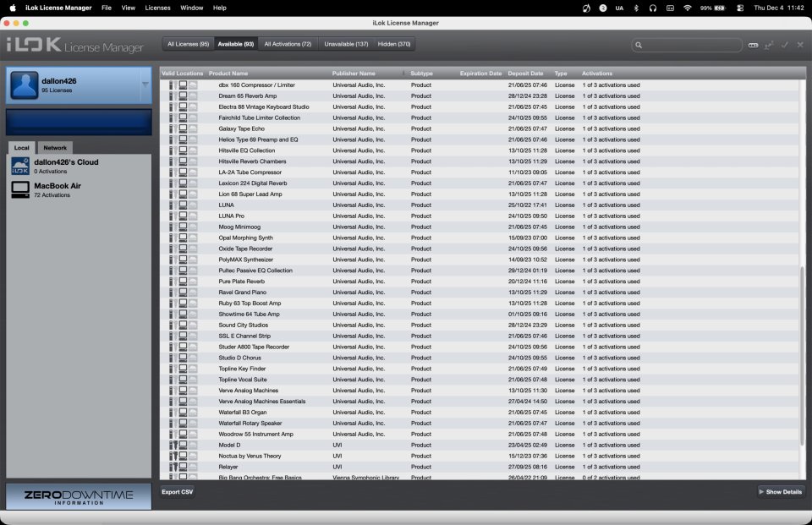Expand the dallon426 account dropdown arrow
812x525 pixels.
145,85
